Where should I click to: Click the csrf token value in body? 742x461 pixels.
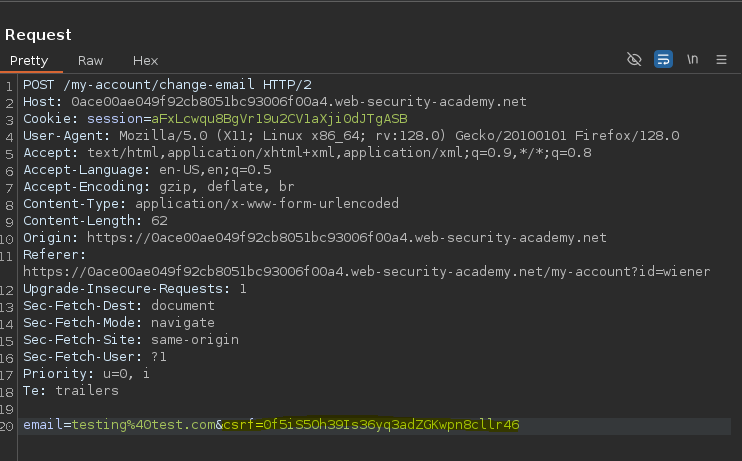coord(391,425)
